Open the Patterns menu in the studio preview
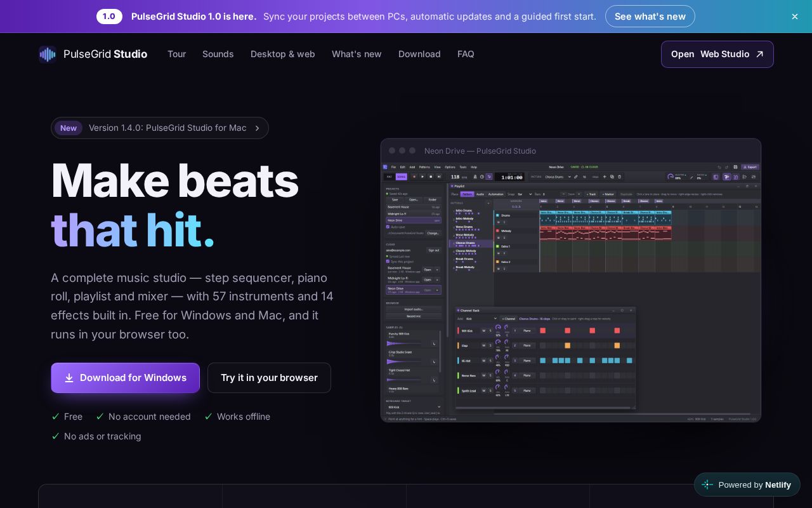812x508 pixels. pyautogui.click(x=424, y=167)
